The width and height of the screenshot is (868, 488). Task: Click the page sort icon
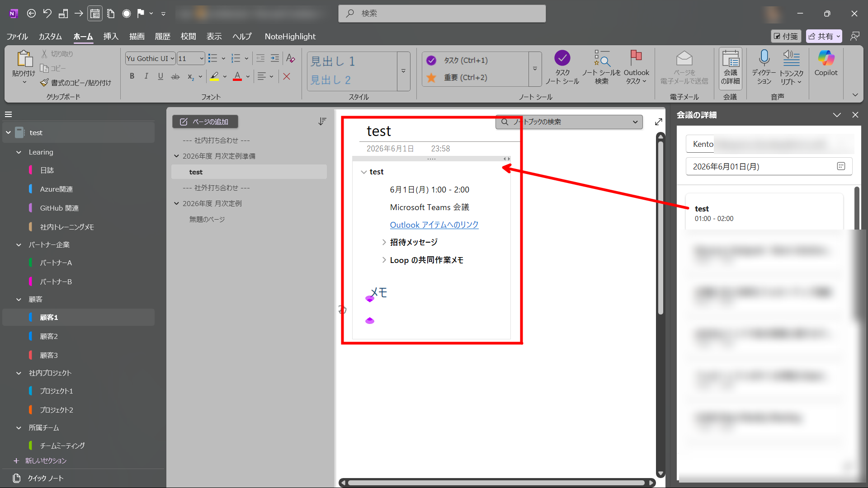coord(322,122)
